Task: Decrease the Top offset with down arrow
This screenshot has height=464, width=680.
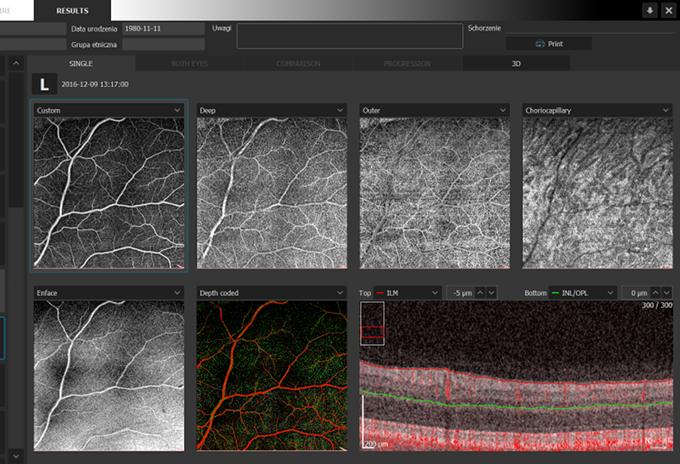Action: 491,293
